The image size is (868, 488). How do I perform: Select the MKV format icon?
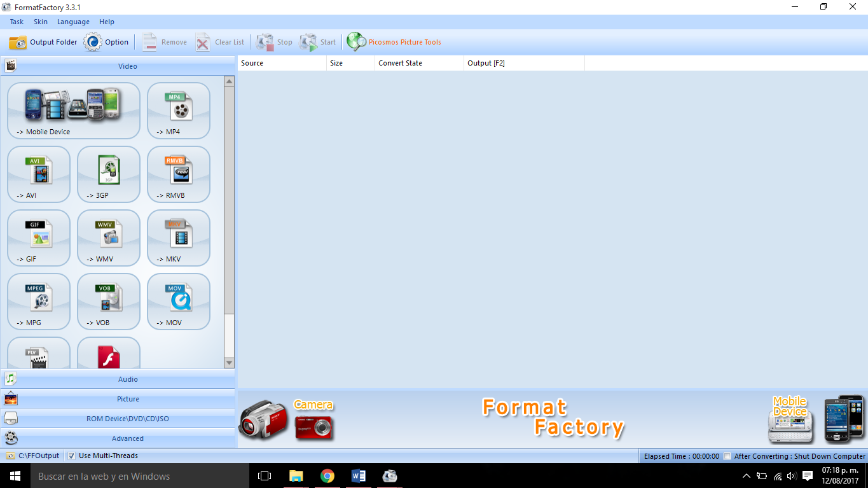click(179, 238)
